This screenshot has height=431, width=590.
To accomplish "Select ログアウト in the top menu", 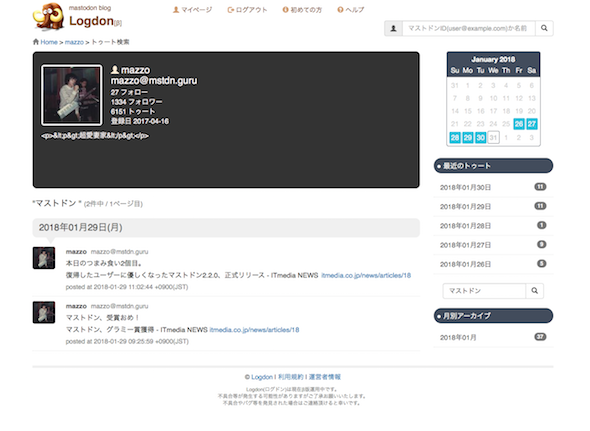I will pyautogui.click(x=247, y=10).
